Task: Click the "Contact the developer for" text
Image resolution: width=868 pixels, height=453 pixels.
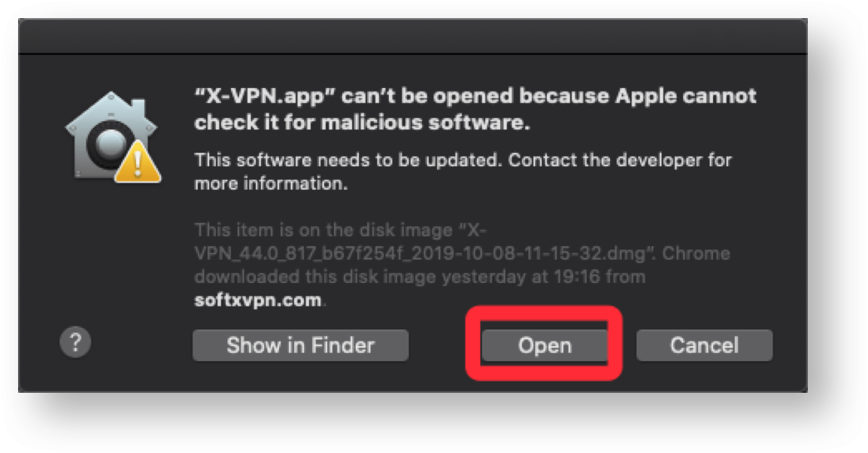Action: coord(620,160)
